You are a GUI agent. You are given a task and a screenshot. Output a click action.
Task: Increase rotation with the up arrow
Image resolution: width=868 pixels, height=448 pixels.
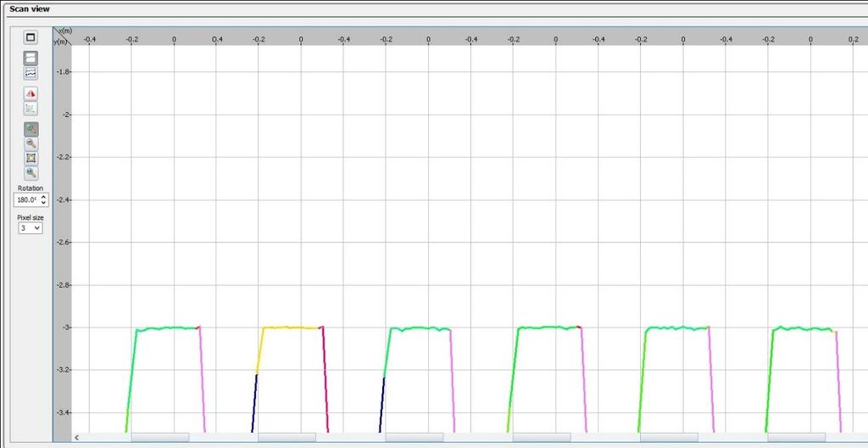[x=44, y=196]
